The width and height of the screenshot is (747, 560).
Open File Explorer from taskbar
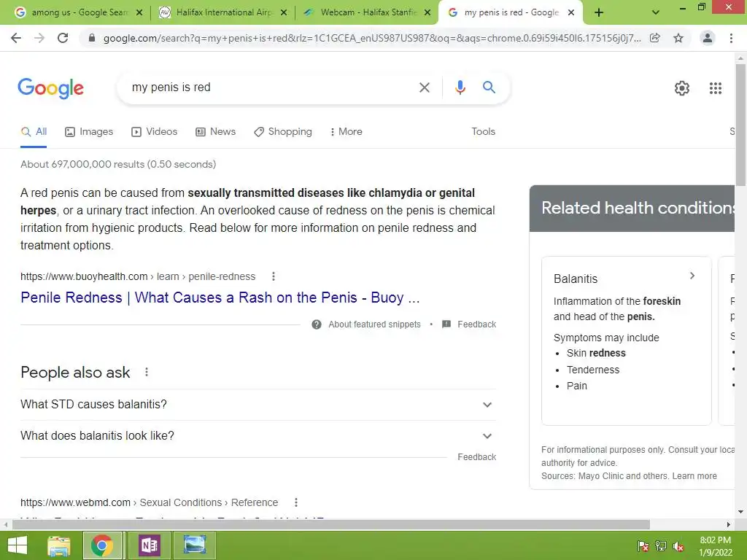click(59, 545)
